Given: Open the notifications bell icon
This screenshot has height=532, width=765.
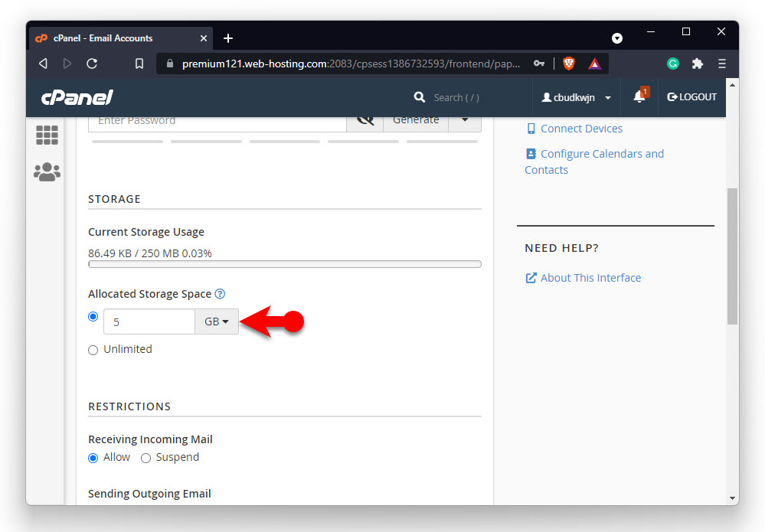Looking at the screenshot, I should [x=639, y=96].
